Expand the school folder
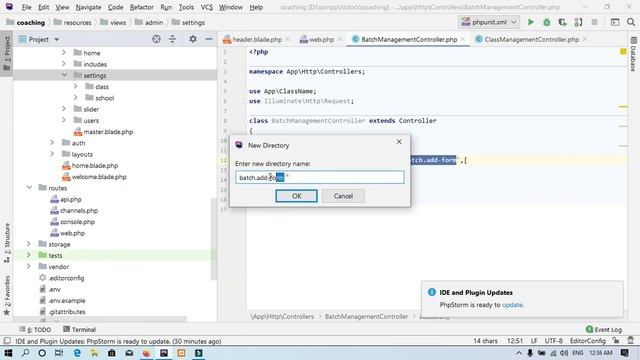The width and height of the screenshot is (640, 360). coord(76,98)
